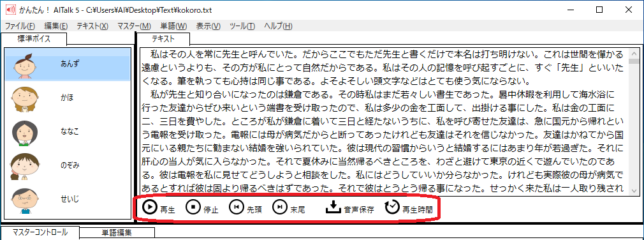Check duration with 再生時間 icon

pos(409,207)
